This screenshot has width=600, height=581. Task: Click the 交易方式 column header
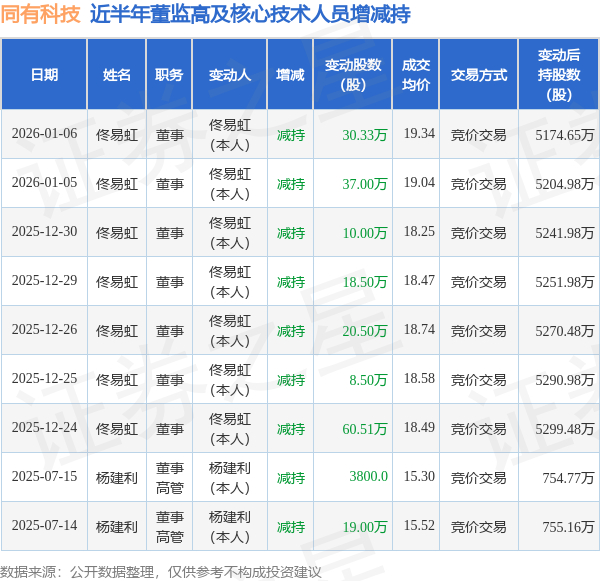coord(479,74)
